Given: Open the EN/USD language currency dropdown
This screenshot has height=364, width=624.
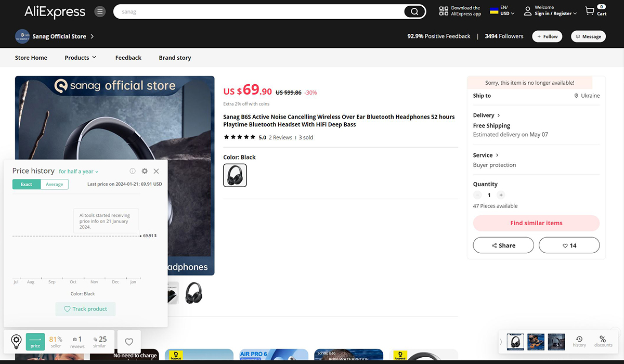Looking at the screenshot, I should (502, 11).
